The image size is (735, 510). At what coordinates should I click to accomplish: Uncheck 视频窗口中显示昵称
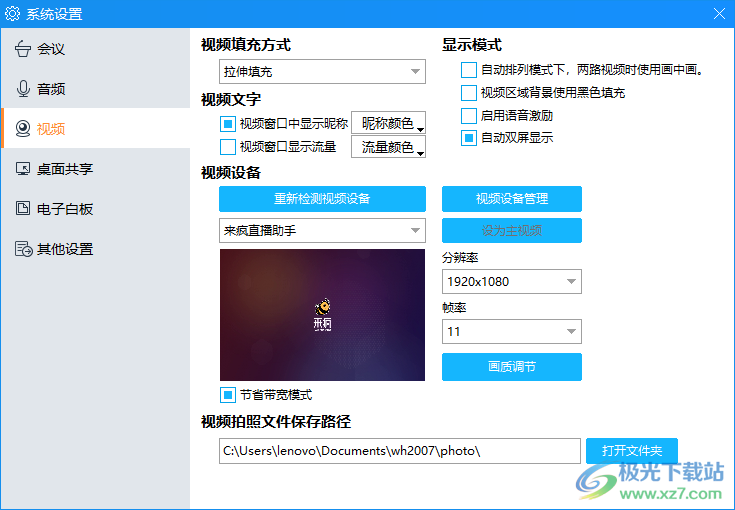[228, 124]
